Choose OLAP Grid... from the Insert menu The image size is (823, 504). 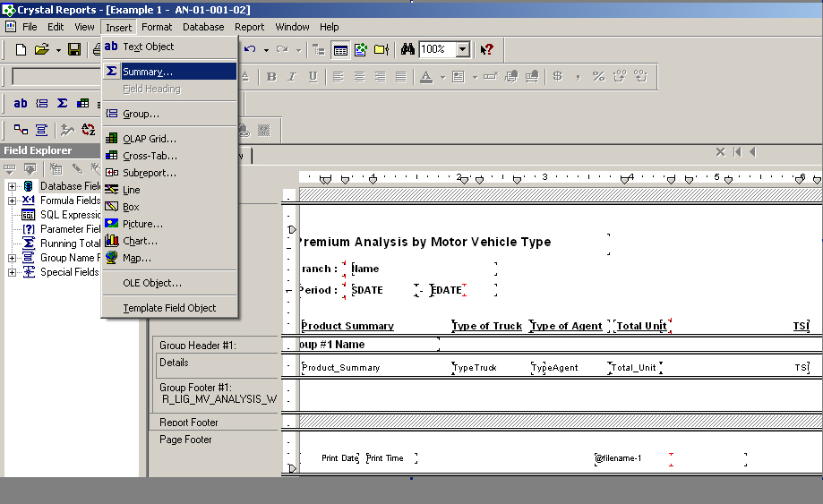[x=169, y=139]
